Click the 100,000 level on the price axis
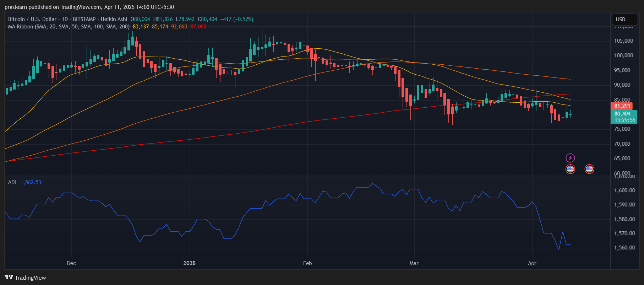The width and height of the screenshot is (644, 285). click(x=623, y=55)
